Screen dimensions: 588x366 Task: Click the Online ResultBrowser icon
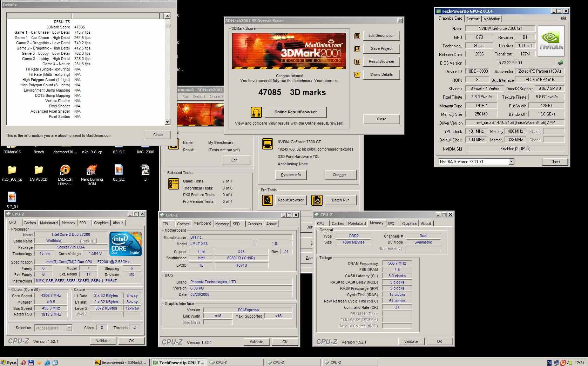click(x=256, y=112)
